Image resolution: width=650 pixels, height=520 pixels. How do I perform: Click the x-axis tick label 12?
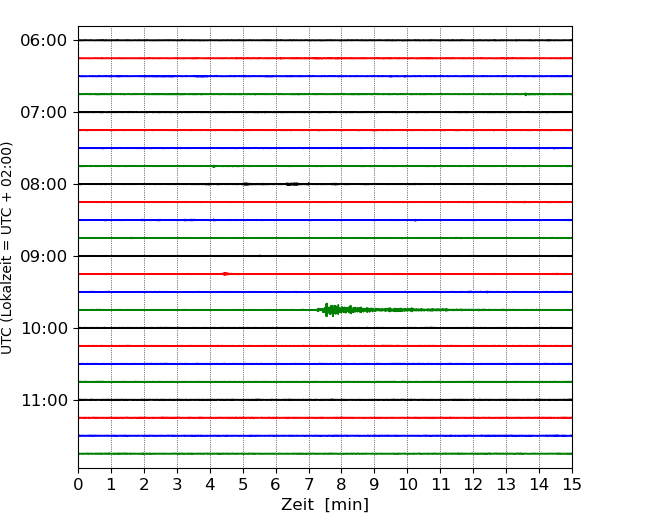(x=473, y=484)
